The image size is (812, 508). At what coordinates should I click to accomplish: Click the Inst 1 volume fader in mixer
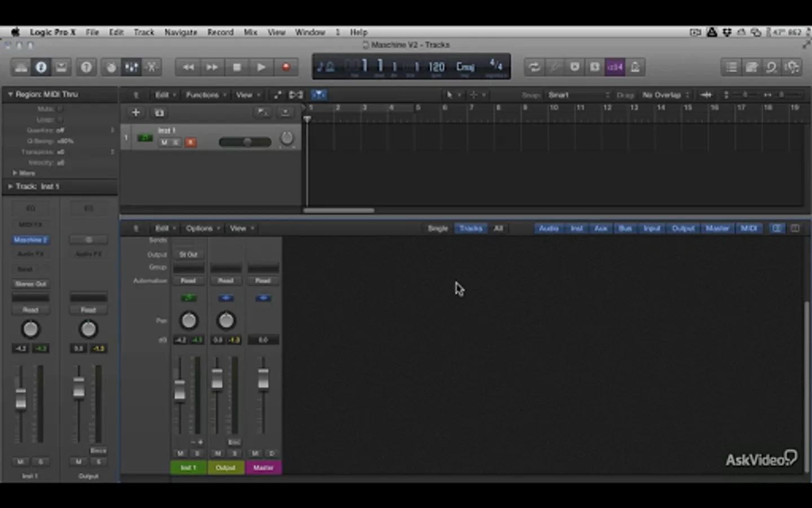coord(180,389)
